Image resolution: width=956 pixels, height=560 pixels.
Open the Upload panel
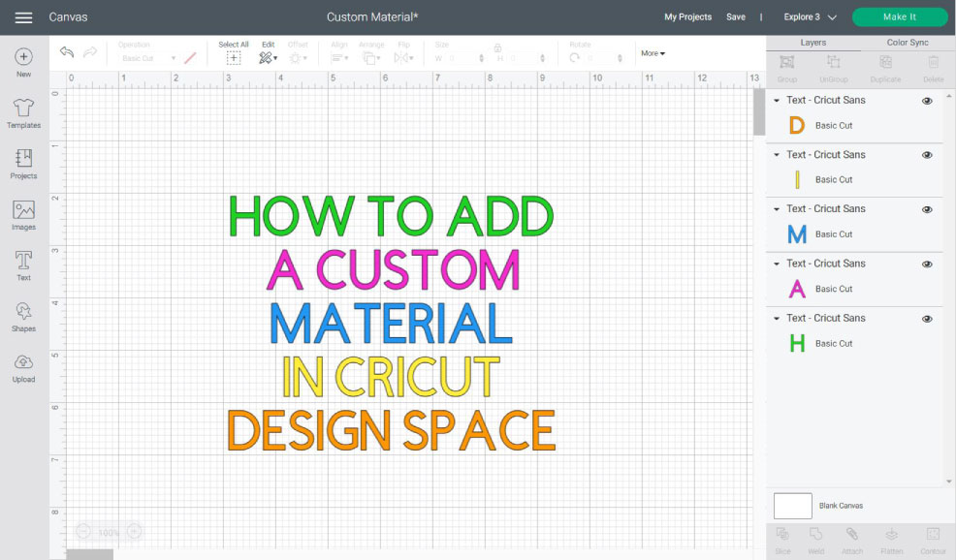[x=24, y=368]
